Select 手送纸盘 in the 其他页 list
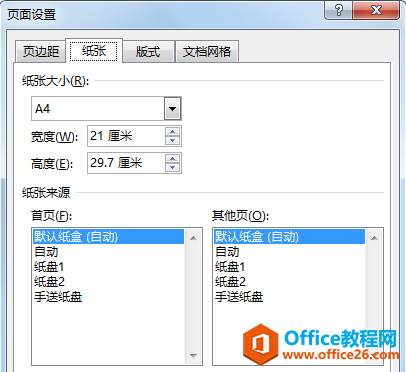The height and width of the screenshot is (372, 406). pyautogui.click(x=289, y=297)
